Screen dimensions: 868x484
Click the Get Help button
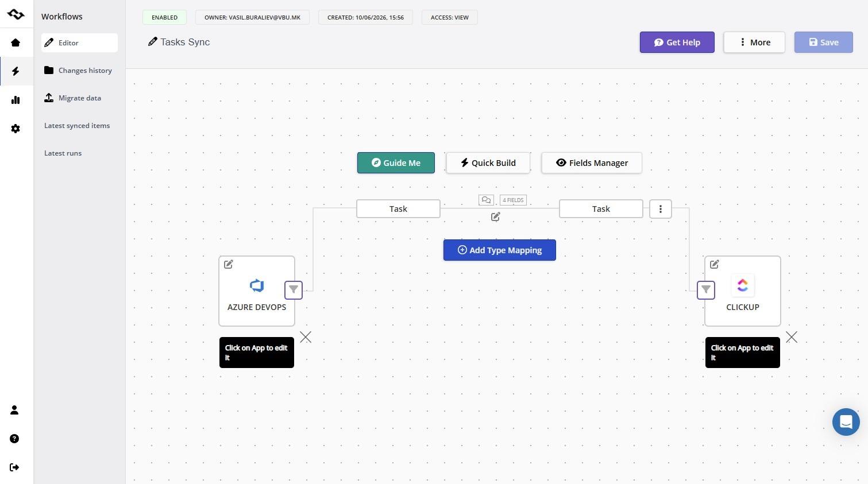point(677,42)
